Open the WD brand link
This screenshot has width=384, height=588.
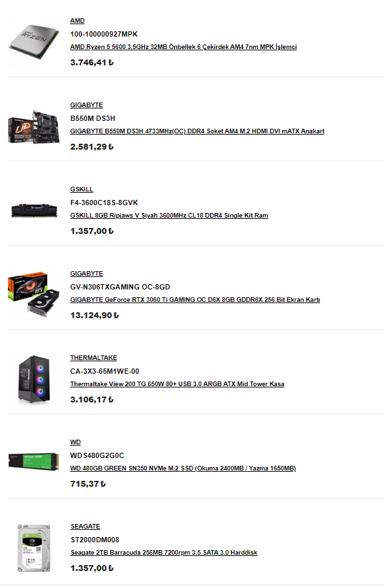(75, 442)
